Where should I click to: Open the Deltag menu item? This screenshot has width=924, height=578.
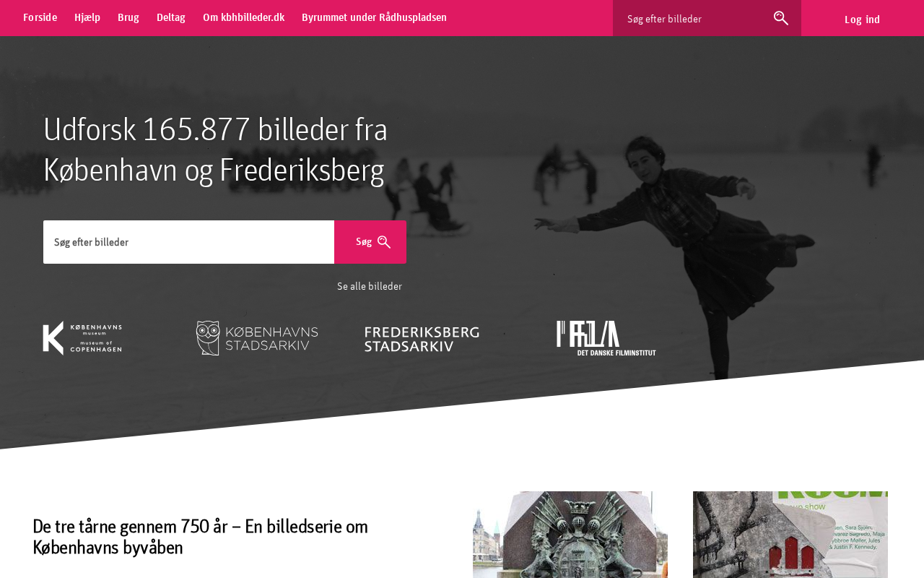click(171, 17)
